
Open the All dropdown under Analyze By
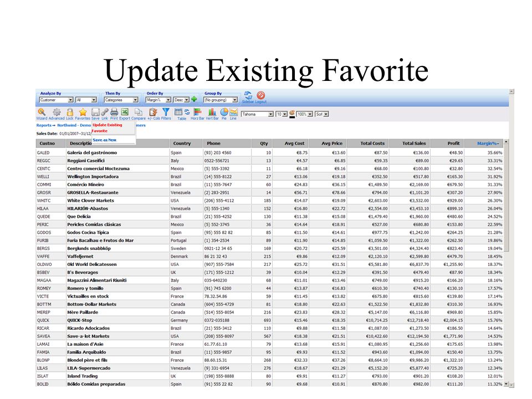point(86,100)
